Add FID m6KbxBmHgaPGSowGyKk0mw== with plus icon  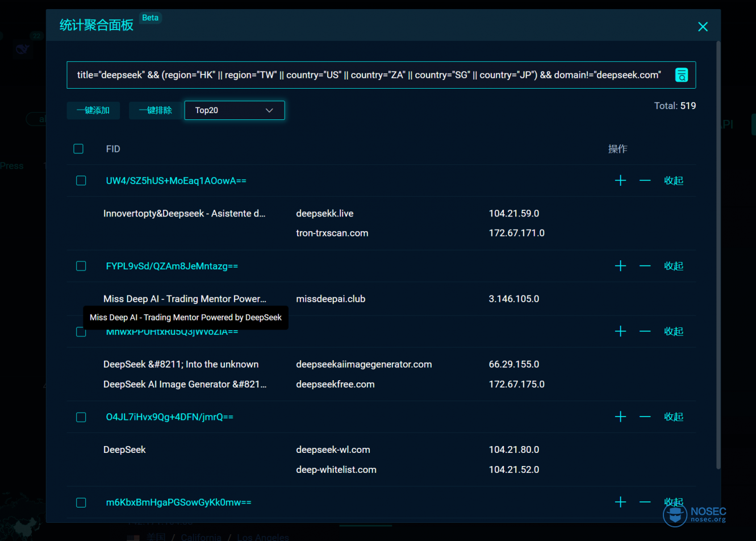620,502
